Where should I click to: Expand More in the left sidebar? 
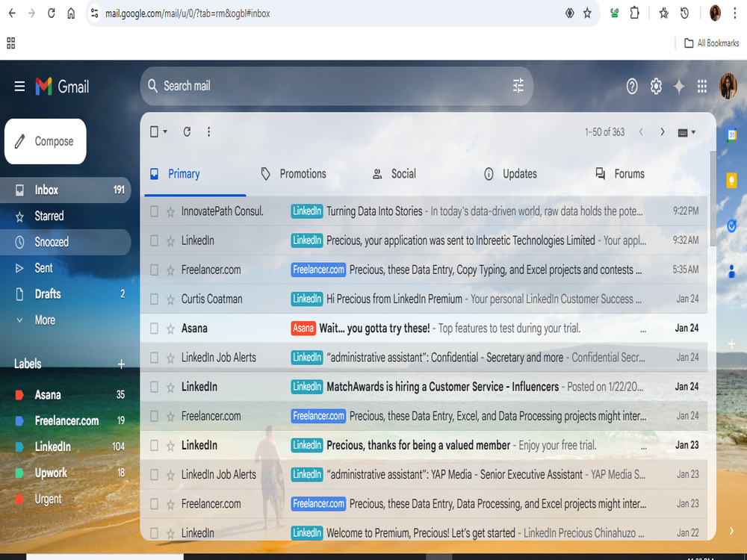point(45,320)
